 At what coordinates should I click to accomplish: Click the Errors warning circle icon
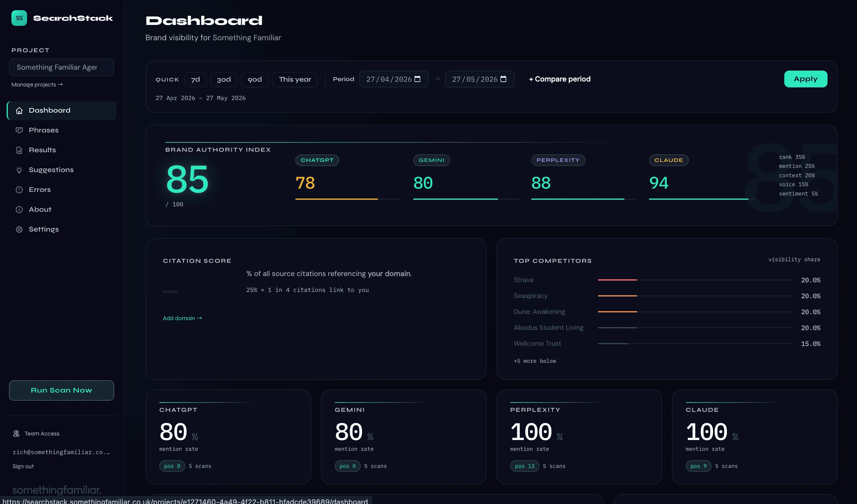pyautogui.click(x=19, y=190)
